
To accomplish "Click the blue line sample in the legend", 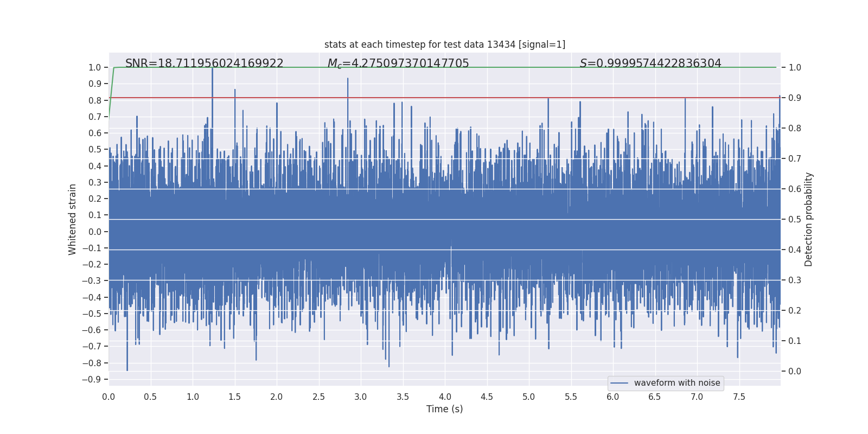I will (620, 383).
